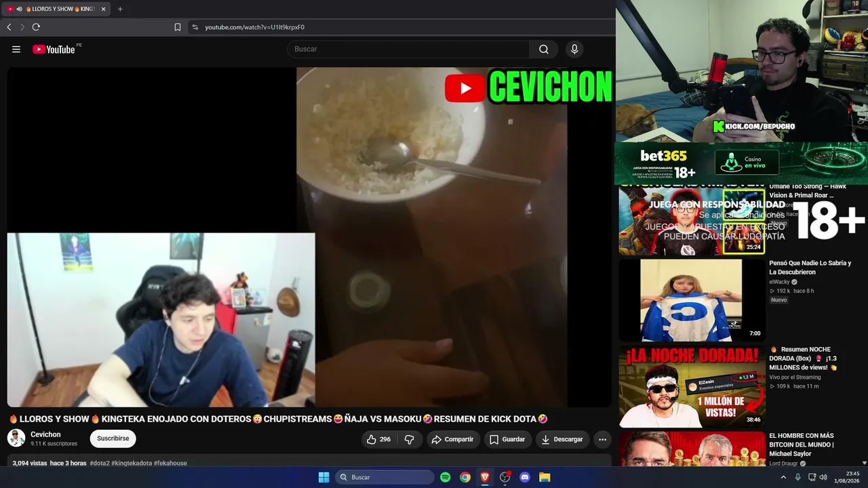This screenshot has height=488, width=868.
Task: Click the YouTube search magnifier button
Action: pyautogui.click(x=544, y=49)
